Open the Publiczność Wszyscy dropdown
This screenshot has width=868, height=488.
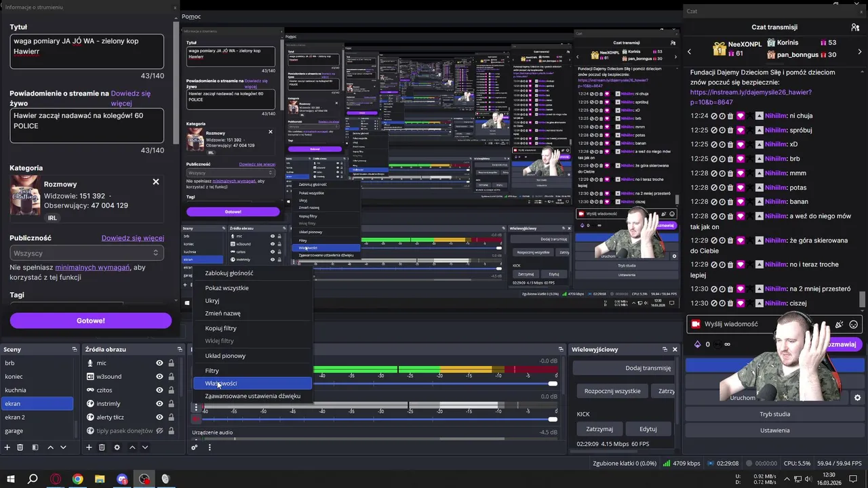click(87, 253)
